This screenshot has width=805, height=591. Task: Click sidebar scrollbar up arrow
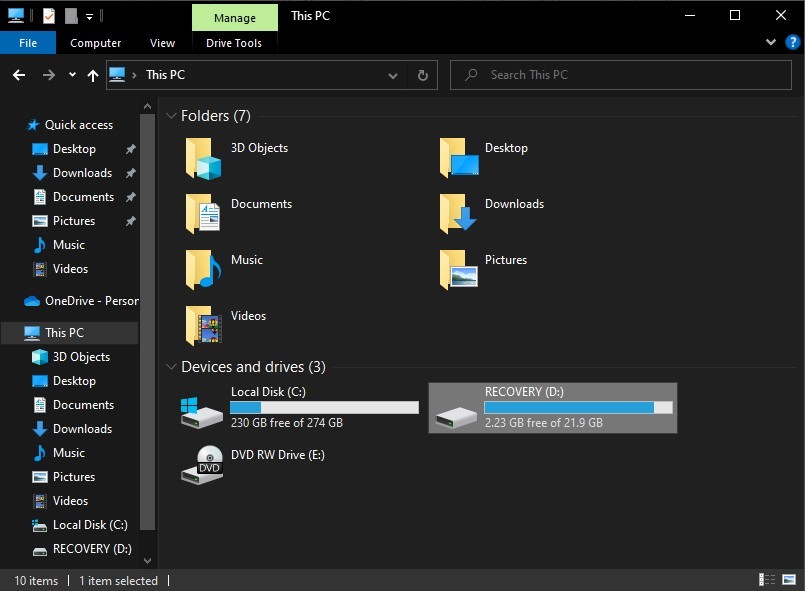coord(147,106)
